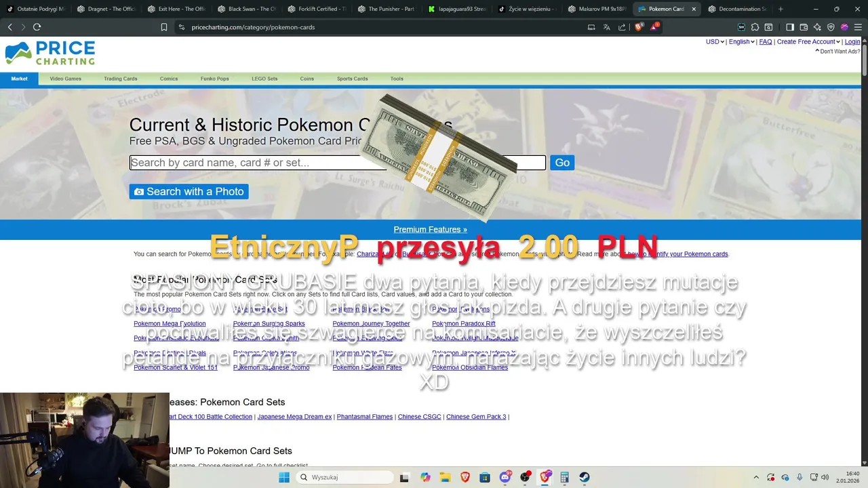Open the Premium Features link
Screen dimensions: 868x488
[430, 229]
